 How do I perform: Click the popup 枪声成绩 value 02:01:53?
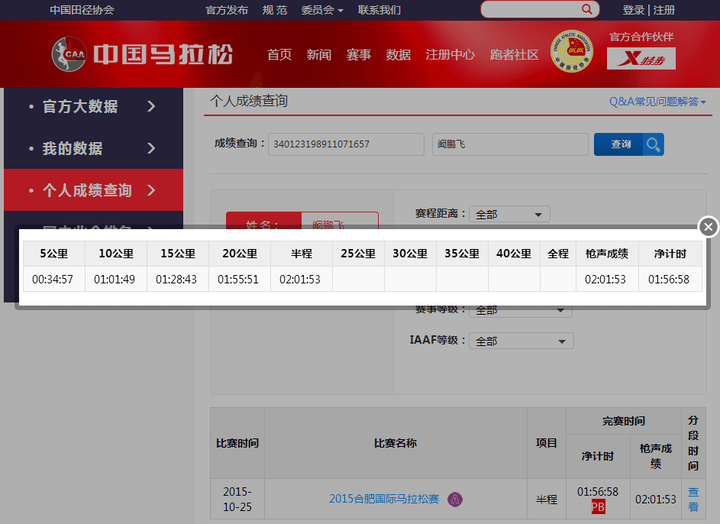click(605, 279)
